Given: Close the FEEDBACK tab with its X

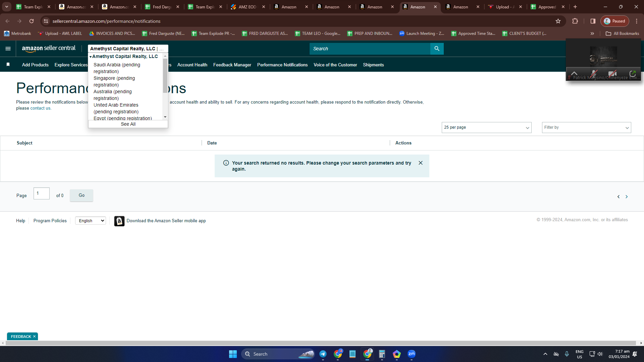Looking at the screenshot, I should (x=34, y=337).
